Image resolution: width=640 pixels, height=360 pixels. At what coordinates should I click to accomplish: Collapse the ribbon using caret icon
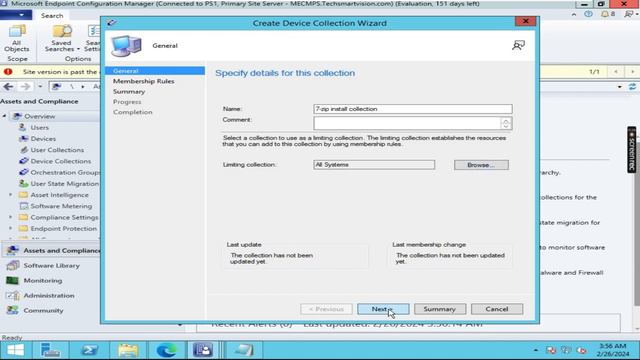574,14
